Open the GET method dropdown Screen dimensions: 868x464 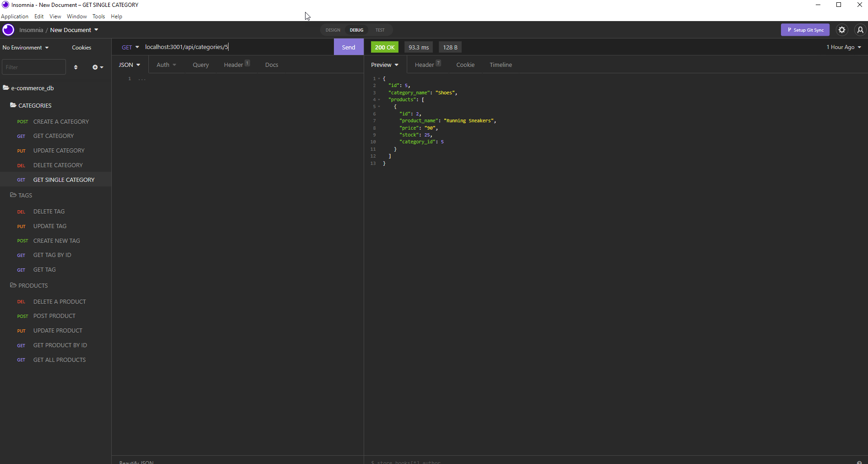click(130, 47)
